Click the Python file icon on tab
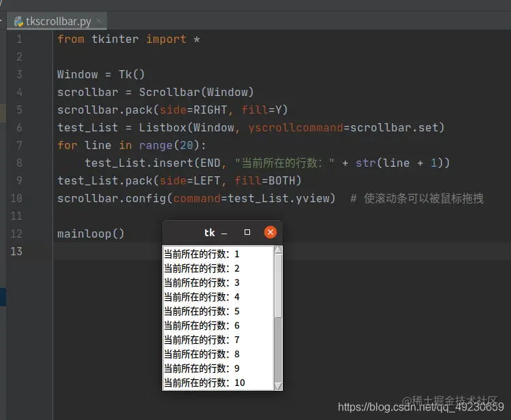 pos(18,22)
